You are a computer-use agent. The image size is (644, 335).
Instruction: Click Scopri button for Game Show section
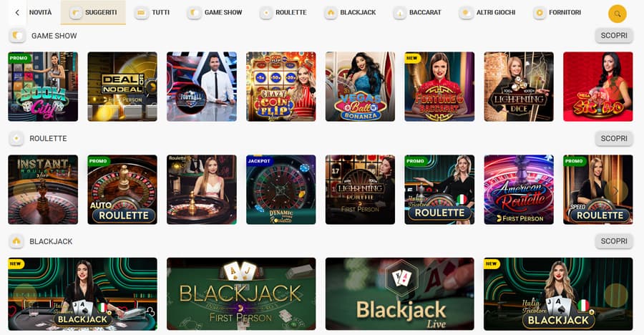pyautogui.click(x=614, y=36)
